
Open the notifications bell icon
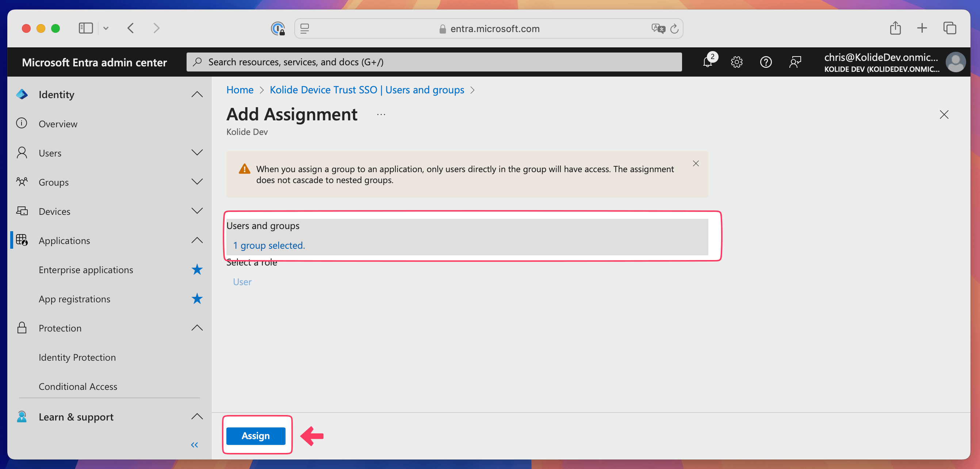pos(707,62)
